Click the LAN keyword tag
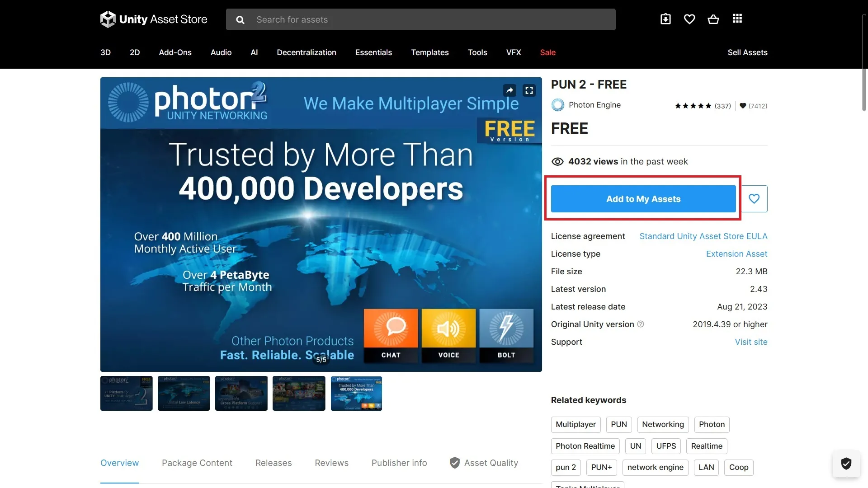Image resolution: width=868 pixels, height=488 pixels. (706, 467)
